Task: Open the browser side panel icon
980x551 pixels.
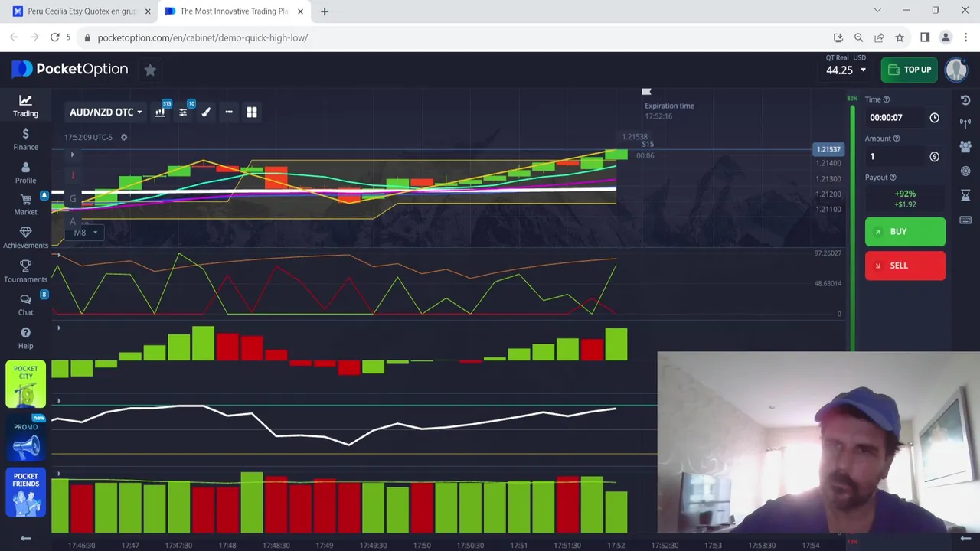Action: 925,37
